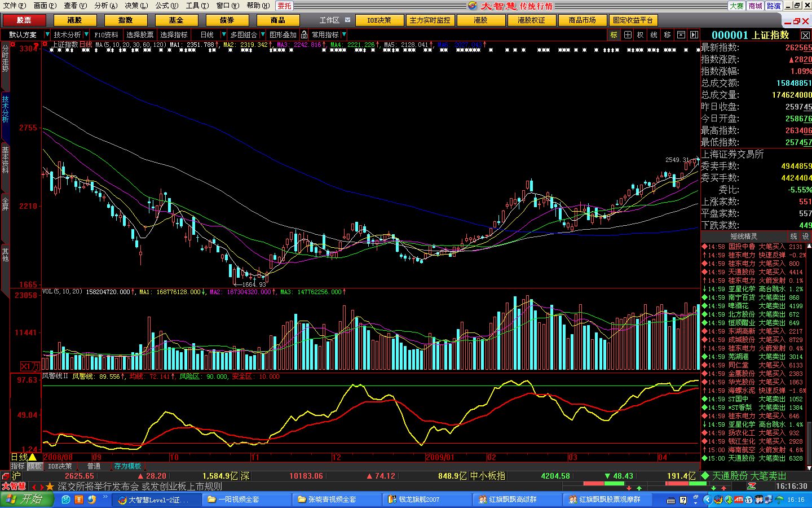Click the panel-collapse icon with up arrow
Viewport: 812px width, 508px height.
681,35
